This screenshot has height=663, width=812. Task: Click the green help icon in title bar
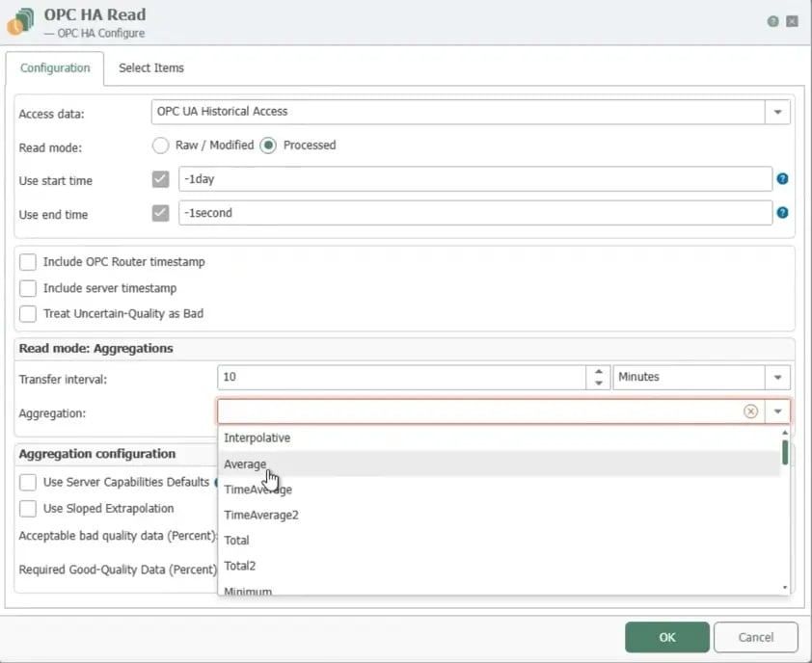[772, 21]
